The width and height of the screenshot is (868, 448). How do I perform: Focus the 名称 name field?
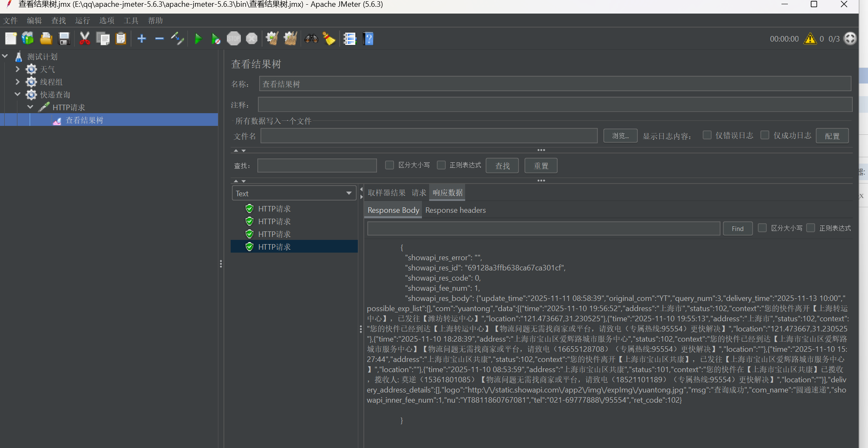[x=555, y=84]
